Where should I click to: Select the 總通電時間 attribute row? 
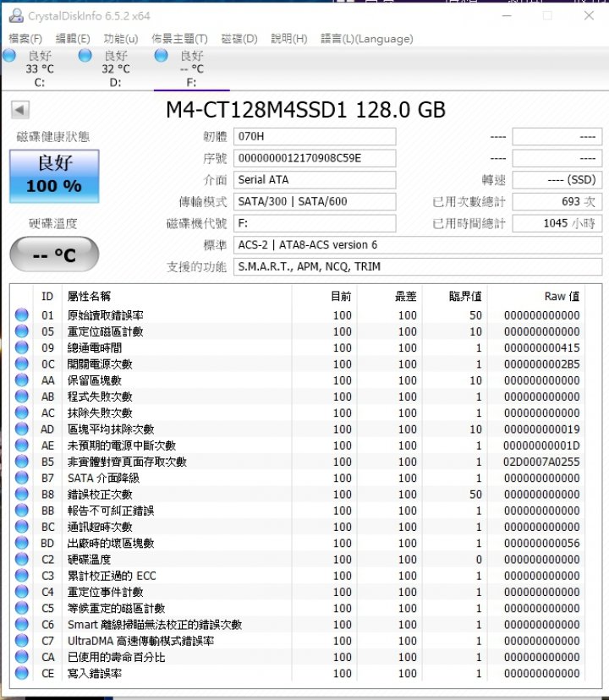click(298, 347)
